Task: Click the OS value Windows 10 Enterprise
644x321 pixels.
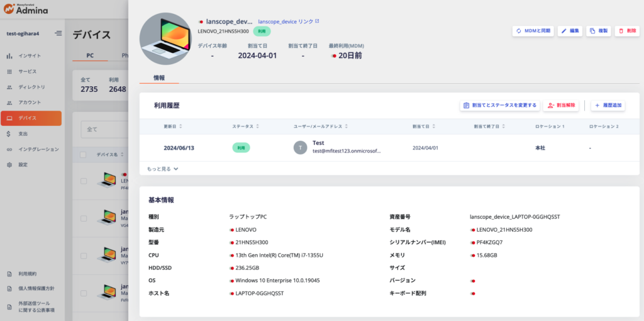Action: click(277, 280)
